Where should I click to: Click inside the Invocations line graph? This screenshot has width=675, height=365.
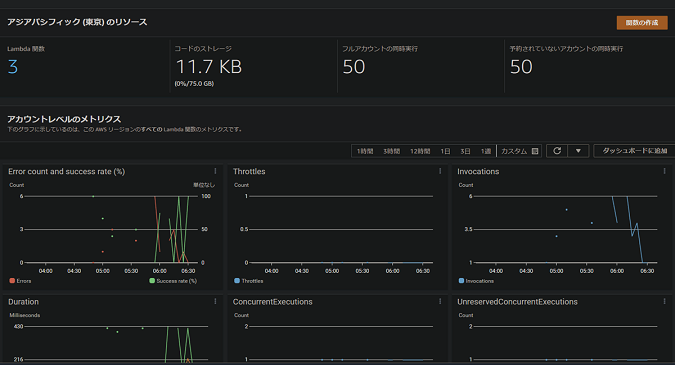pos(565,229)
